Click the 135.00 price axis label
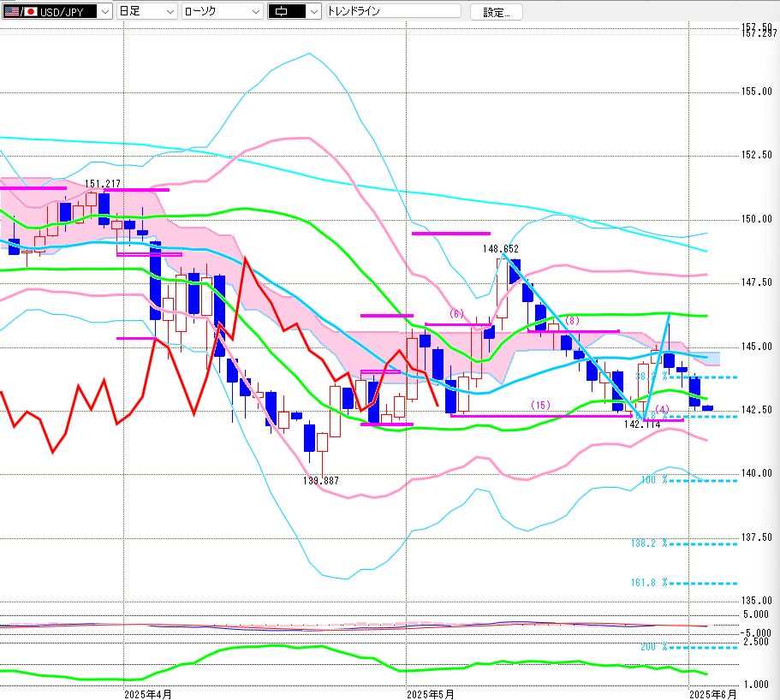 tap(757, 601)
